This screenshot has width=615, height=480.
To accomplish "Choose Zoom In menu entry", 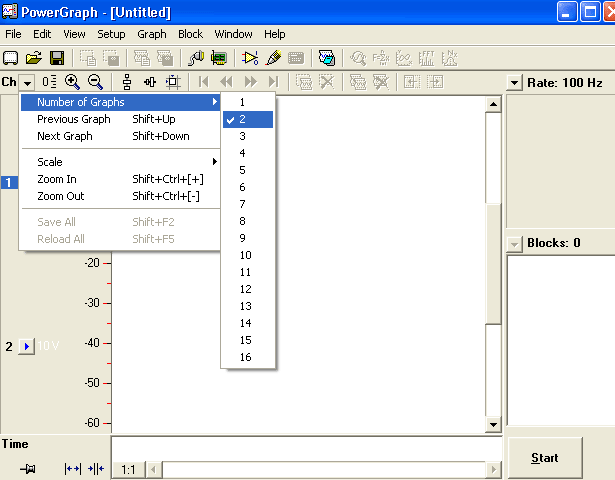I will [x=121, y=179].
